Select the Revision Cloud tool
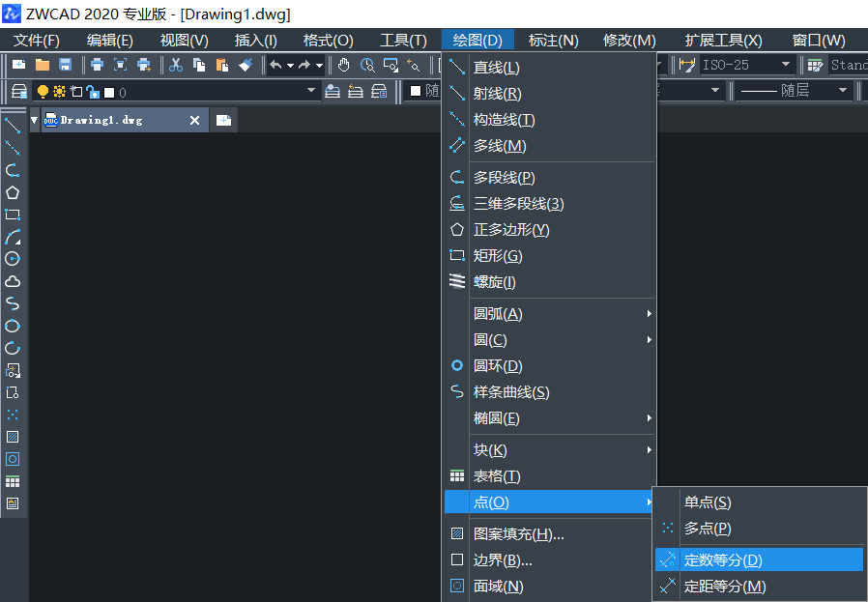 click(13, 281)
